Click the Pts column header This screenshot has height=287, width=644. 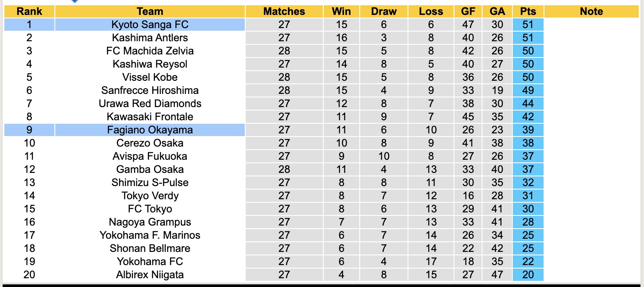pos(528,11)
